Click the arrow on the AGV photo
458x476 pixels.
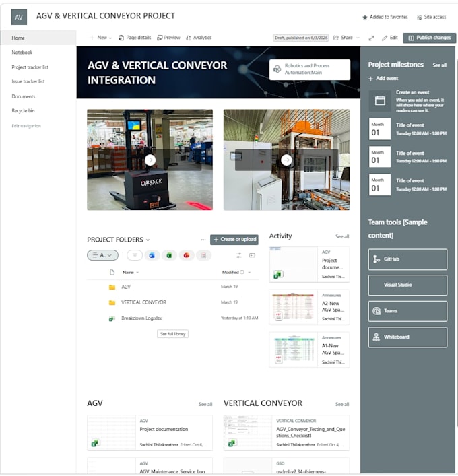150,160
